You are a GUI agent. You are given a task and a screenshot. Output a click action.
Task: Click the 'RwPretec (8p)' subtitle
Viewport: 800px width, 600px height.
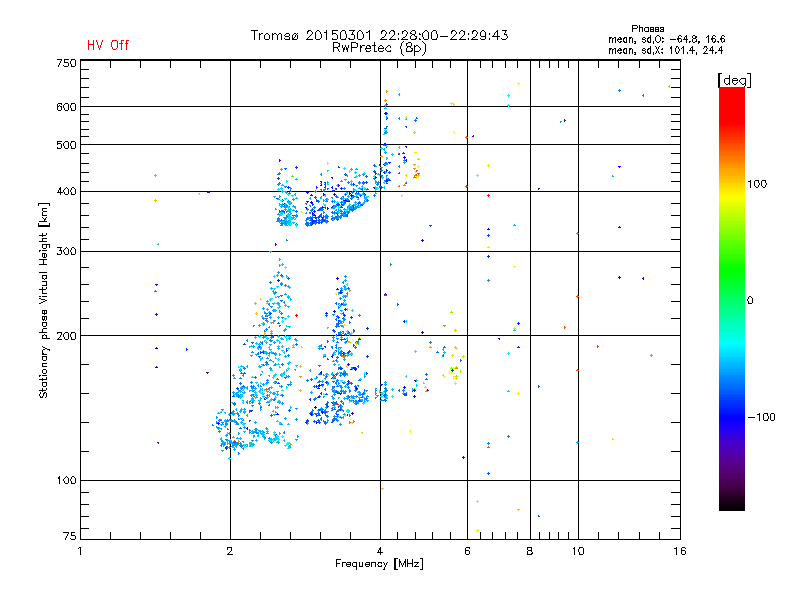pyautogui.click(x=379, y=48)
